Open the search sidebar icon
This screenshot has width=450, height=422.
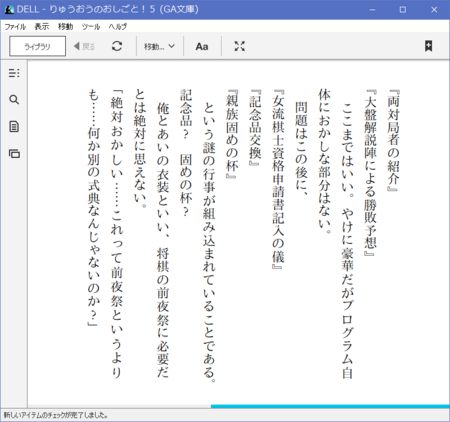click(x=14, y=99)
